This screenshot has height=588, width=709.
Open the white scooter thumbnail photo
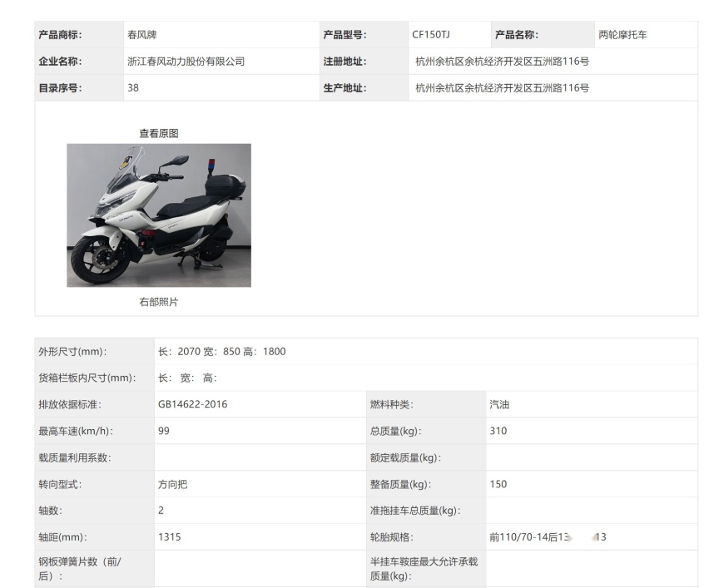159,215
